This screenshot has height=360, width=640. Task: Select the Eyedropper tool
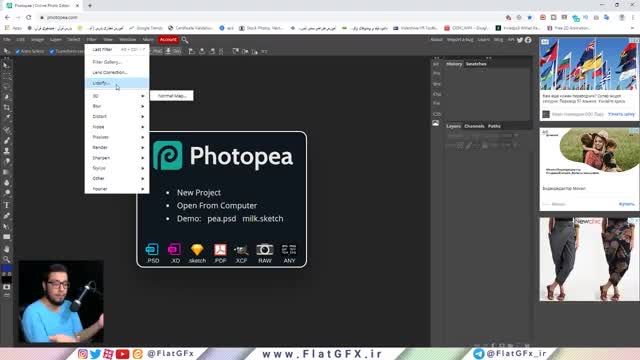[x=7, y=118]
